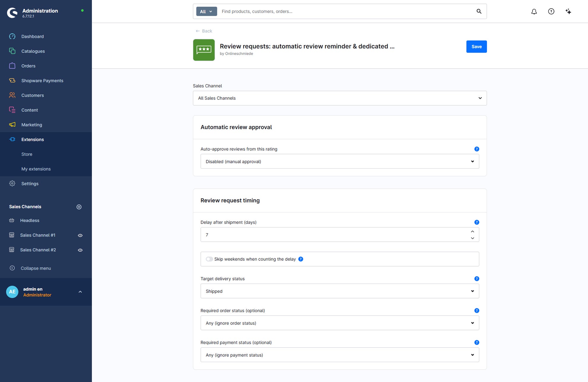Click the Extensions plug icon

click(x=12, y=139)
